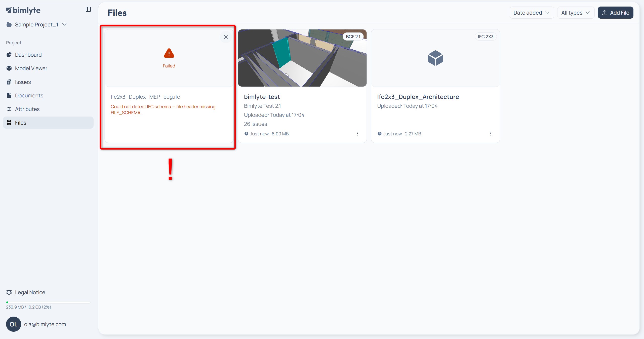Open options menu for Ifc2x3_Duplex_Architecture
Image resolution: width=644 pixels, height=339 pixels.
(x=491, y=134)
